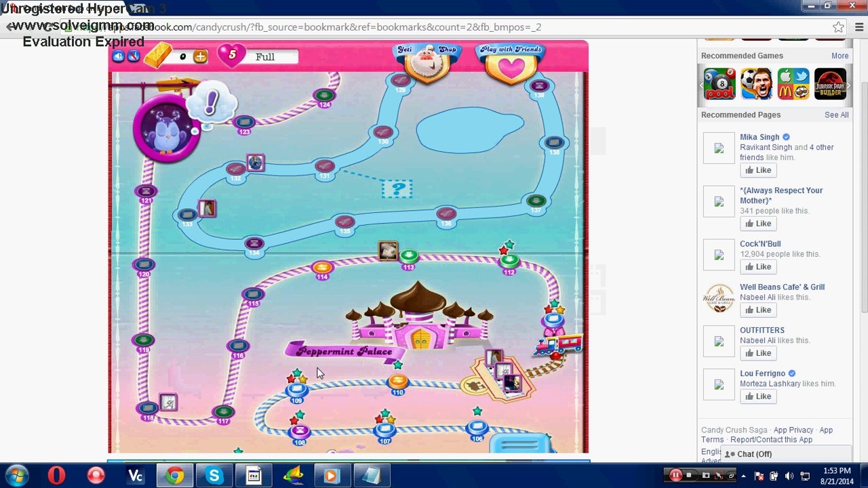Image resolution: width=868 pixels, height=488 pixels.
Task: Select level 135 on the map
Action: click(x=345, y=222)
